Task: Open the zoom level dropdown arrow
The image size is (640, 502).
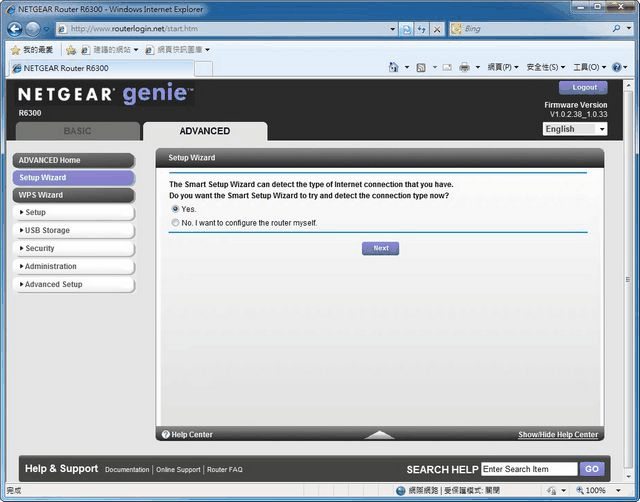Action: (618, 490)
